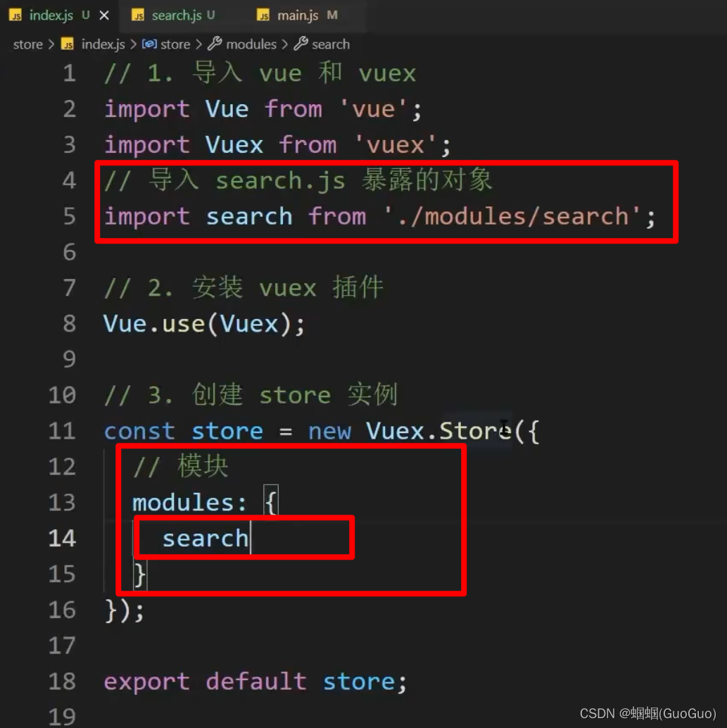Click the 'search' breadcrumb
The image size is (727, 728).
click(x=331, y=44)
